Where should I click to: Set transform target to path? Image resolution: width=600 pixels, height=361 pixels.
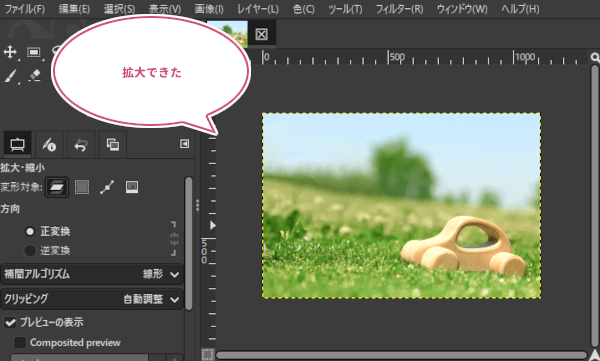pos(107,187)
